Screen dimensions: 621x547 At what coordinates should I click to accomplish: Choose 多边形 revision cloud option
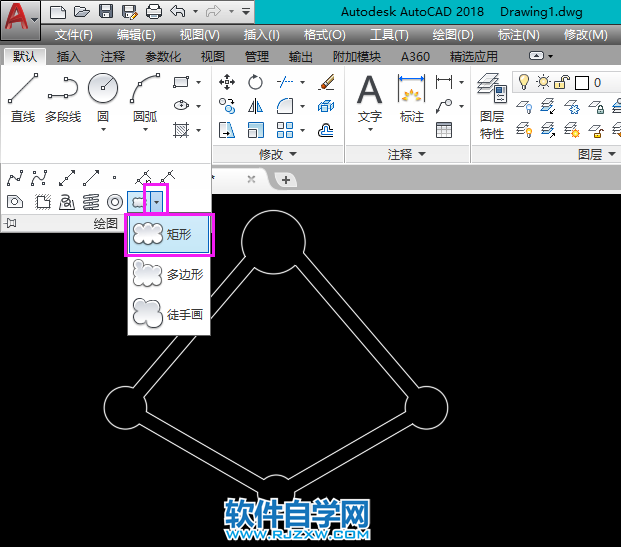tap(168, 274)
